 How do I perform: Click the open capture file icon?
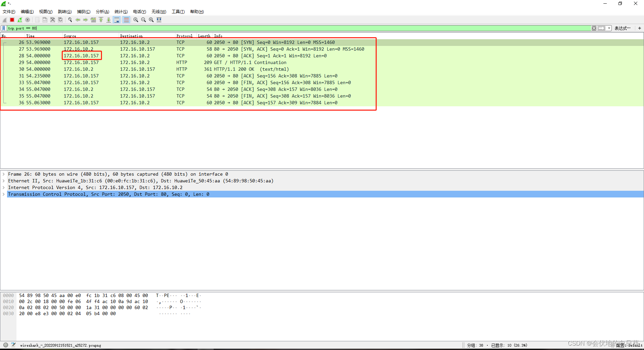[37, 20]
